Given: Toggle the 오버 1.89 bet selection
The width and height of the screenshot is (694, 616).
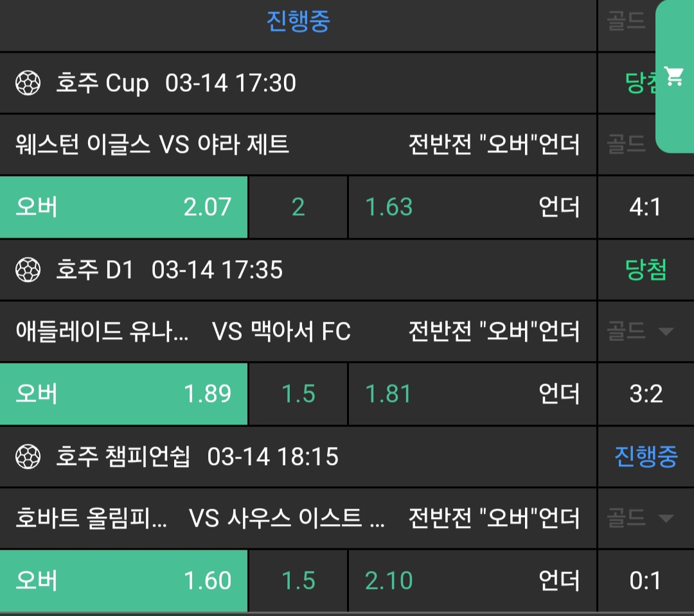Looking at the screenshot, I should [123, 394].
